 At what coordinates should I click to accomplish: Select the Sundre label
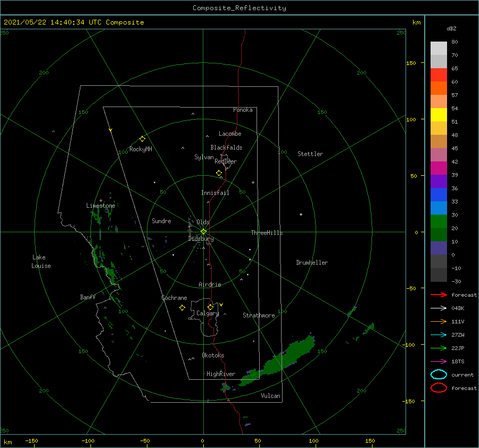pos(162,221)
